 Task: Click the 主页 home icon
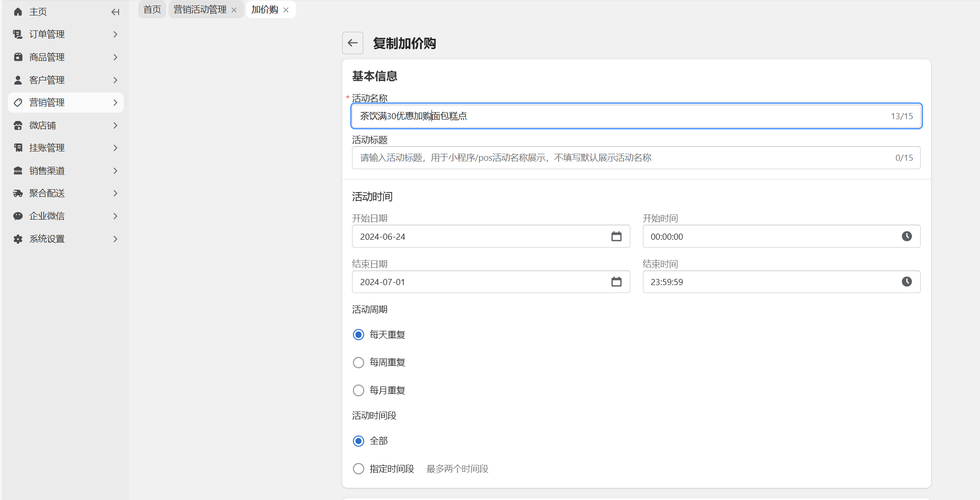[18, 12]
